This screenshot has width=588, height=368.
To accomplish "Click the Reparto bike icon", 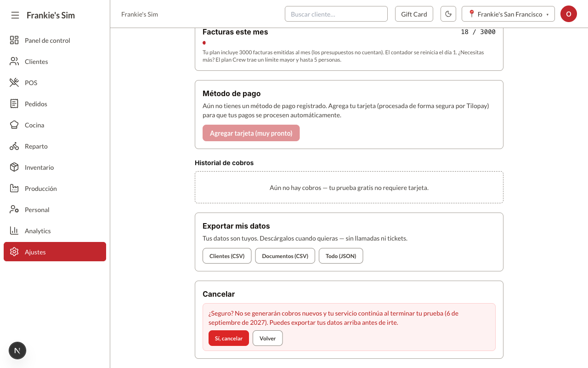I will pyautogui.click(x=14, y=146).
